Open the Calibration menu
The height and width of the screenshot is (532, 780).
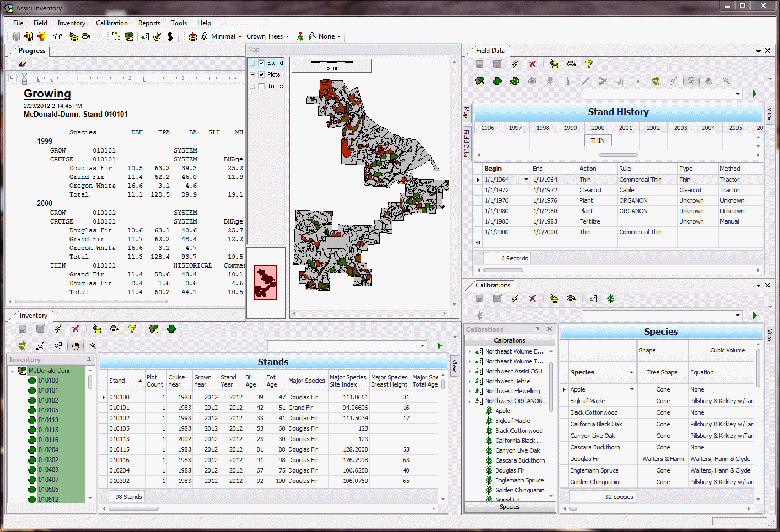pyautogui.click(x=112, y=23)
